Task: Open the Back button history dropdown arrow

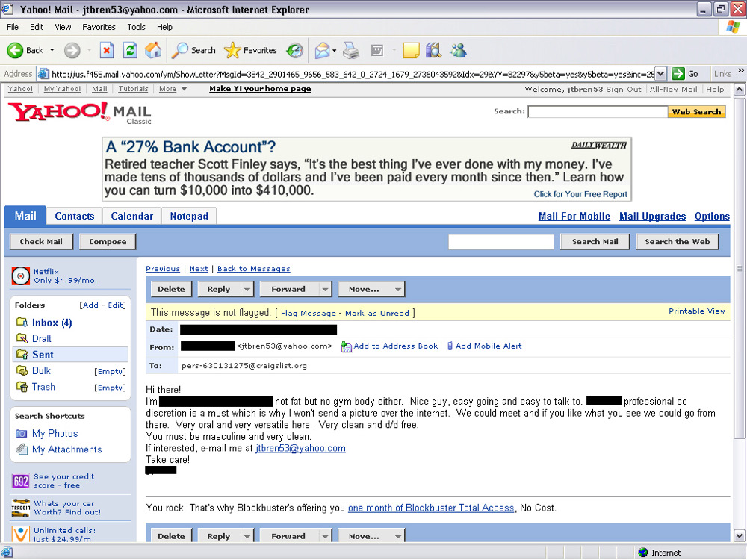Action: coord(52,50)
